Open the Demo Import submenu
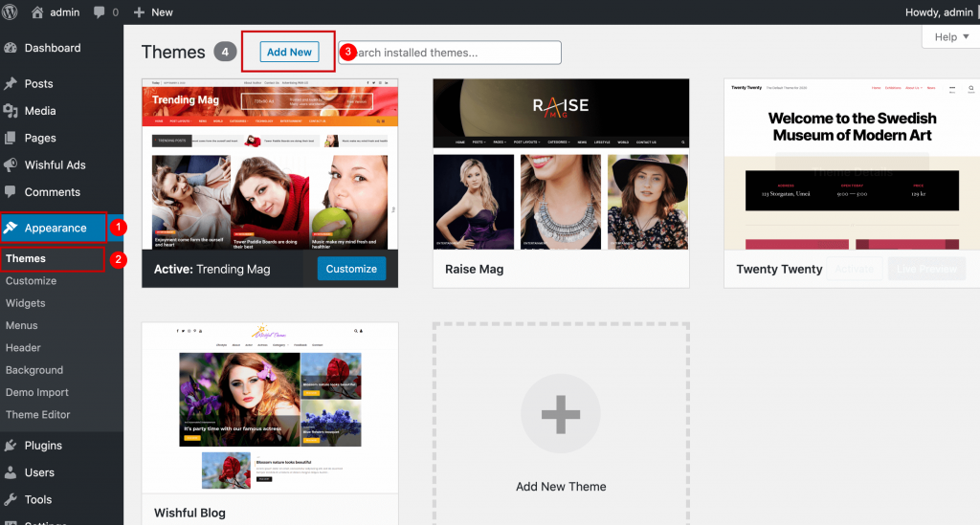980x525 pixels. (37, 392)
